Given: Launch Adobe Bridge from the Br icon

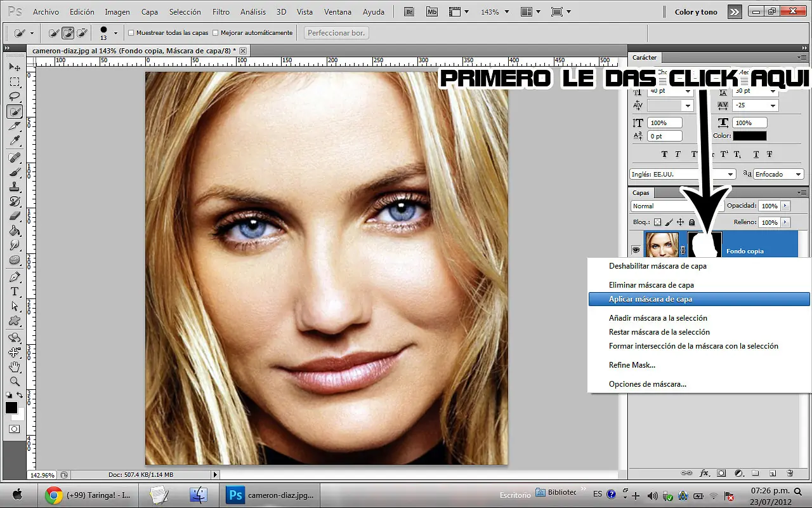Looking at the screenshot, I should [410, 11].
